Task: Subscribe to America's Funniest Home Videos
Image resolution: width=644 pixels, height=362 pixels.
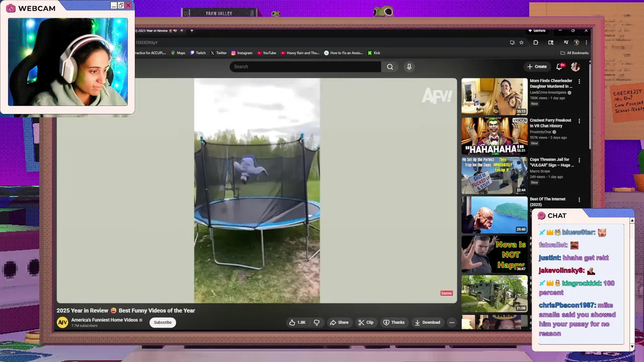Action: [x=163, y=322]
